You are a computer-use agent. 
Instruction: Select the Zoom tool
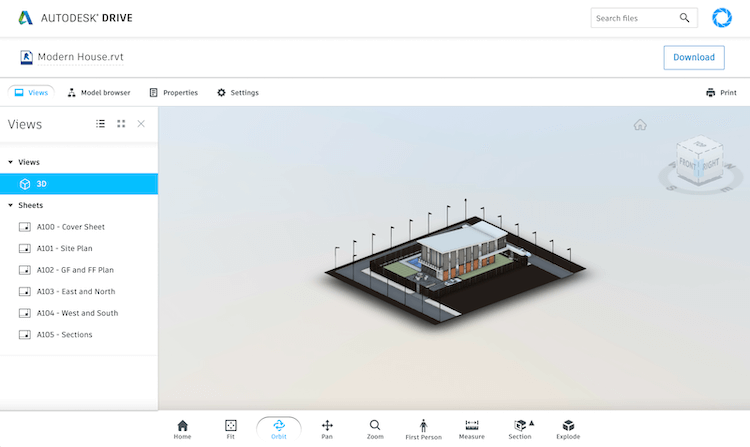click(375, 429)
